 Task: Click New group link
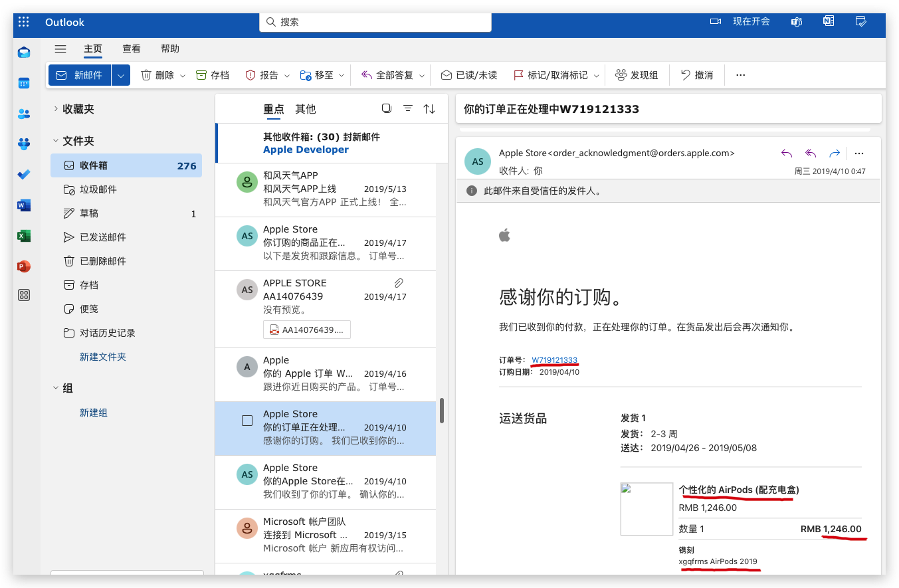click(x=94, y=413)
